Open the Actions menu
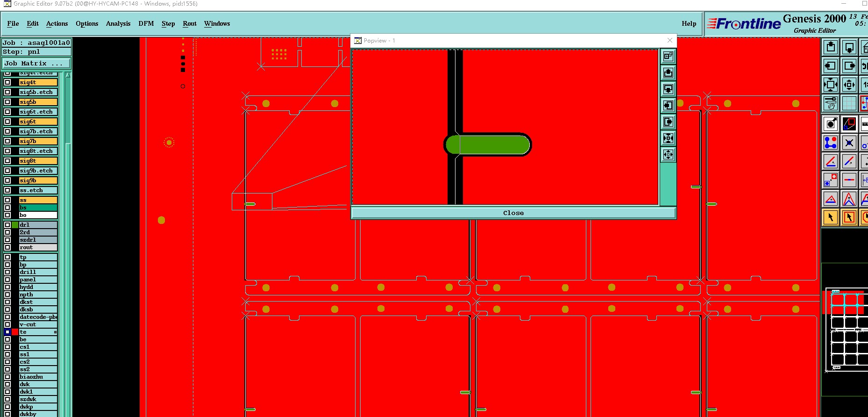The width and height of the screenshot is (868, 417). click(57, 23)
